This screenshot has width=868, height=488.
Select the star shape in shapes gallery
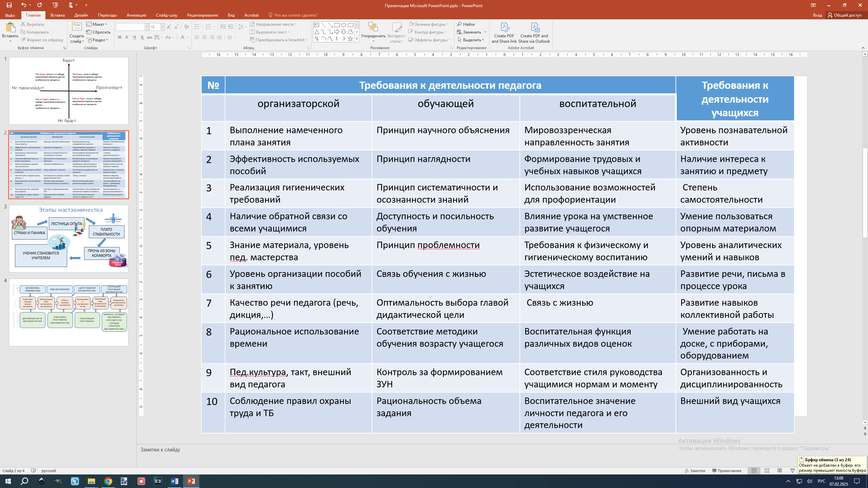pos(350,39)
